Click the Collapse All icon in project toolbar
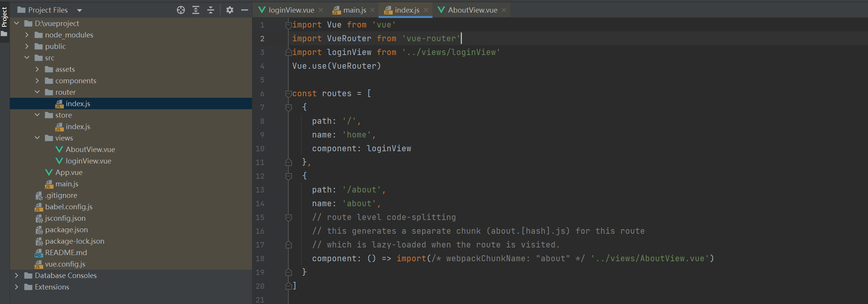Image resolution: width=868 pixels, height=304 pixels. (x=211, y=10)
